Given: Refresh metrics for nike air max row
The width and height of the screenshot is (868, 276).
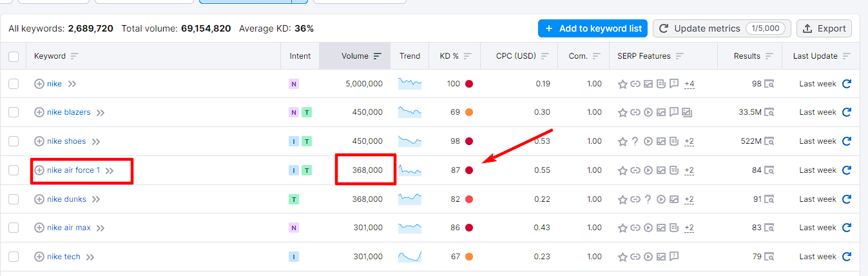Looking at the screenshot, I should 847,228.
